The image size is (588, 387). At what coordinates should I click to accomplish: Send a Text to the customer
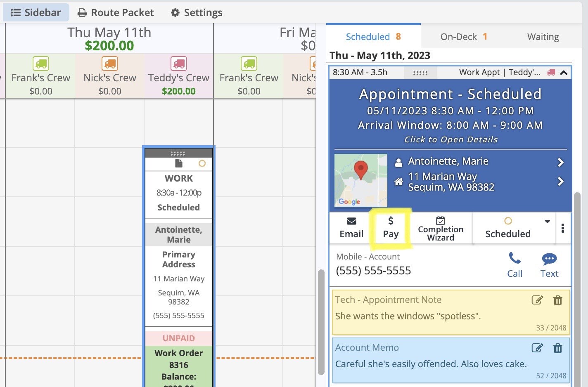tap(549, 265)
